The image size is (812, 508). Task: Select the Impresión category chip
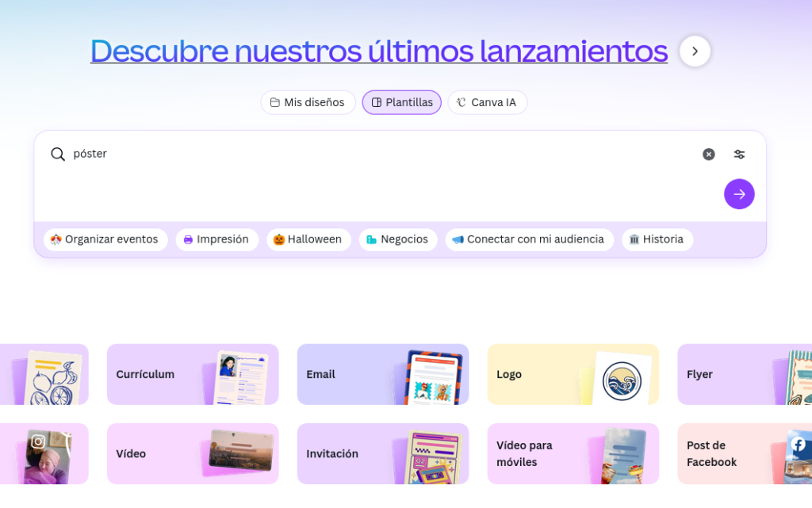[216, 239]
